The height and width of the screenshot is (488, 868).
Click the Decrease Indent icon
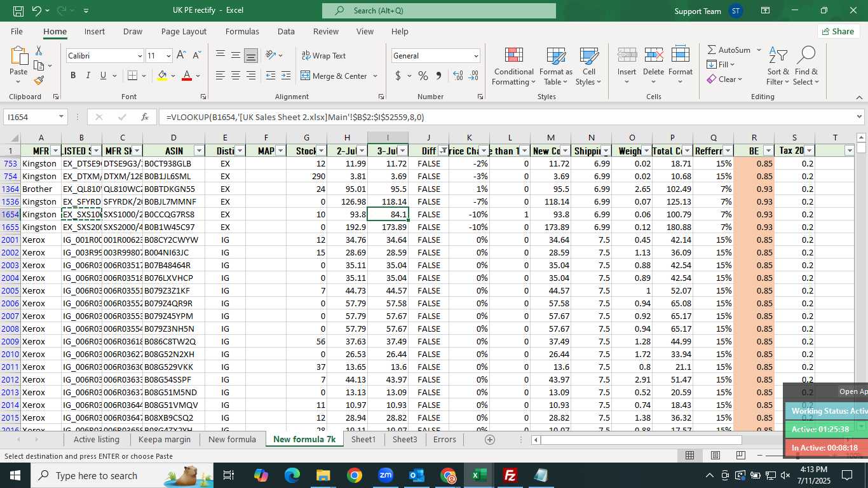271,76
